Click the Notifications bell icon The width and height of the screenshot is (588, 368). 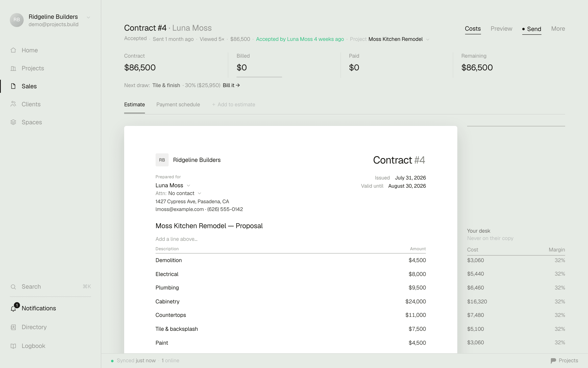click(x=13, y=309)
